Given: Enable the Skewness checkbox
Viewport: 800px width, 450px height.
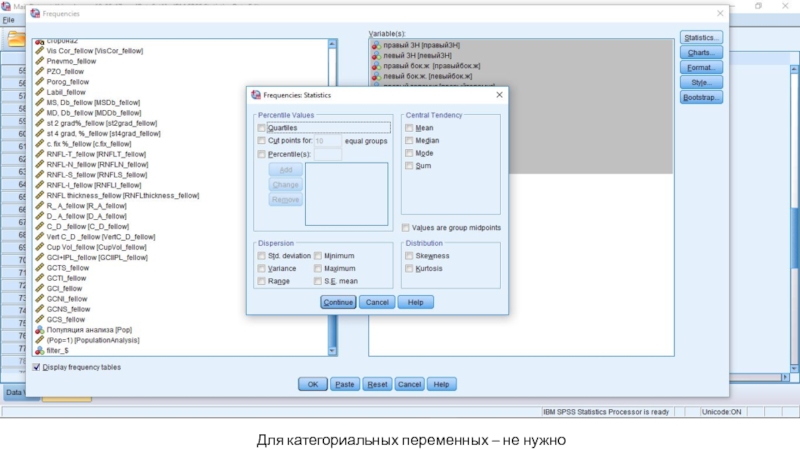Looking at the screenshot, I should [409, 256].
